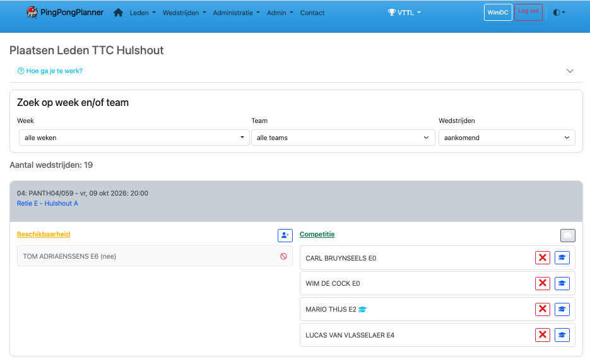Click the add-member icon under Beschikbaarheid
The width and height of the screenshot is (590, 364).
(x=285, y=235)
